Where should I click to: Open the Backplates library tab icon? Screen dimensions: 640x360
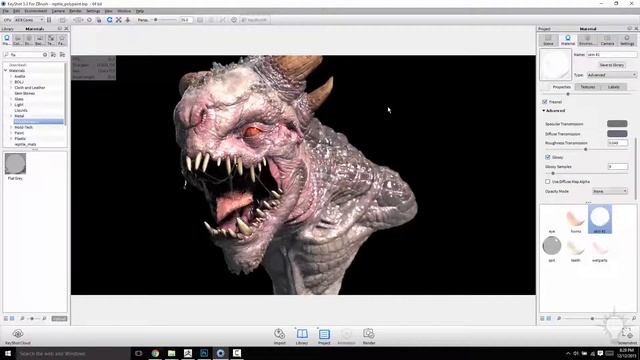40,40
